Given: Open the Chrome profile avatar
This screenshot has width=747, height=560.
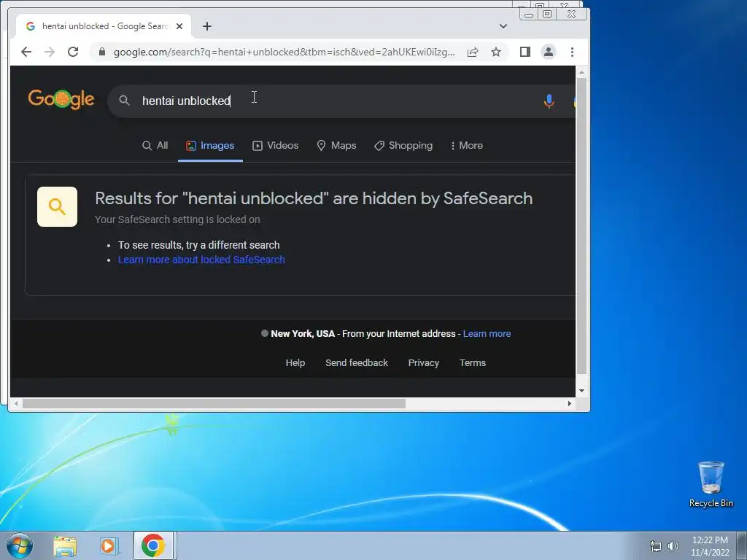Looking at the screenshot, I should (x=549, y=52).
